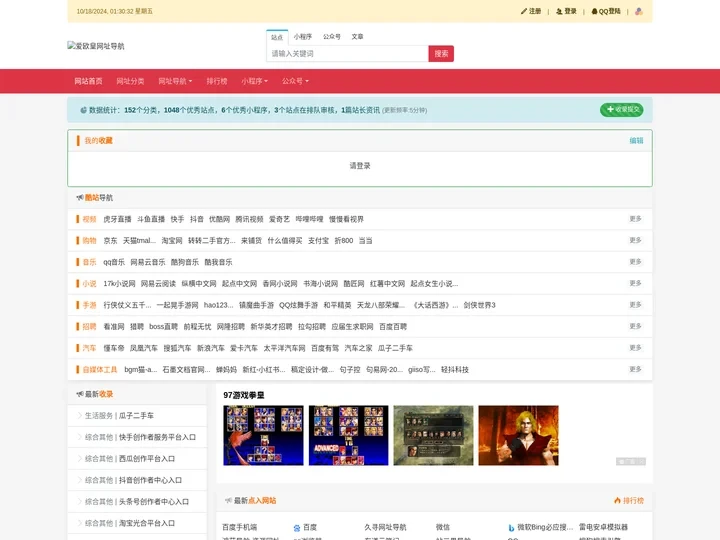Screen dimensions: 720x540
Task: Open the 爱奇艺 video link
Action: click(x=279, y=219)
